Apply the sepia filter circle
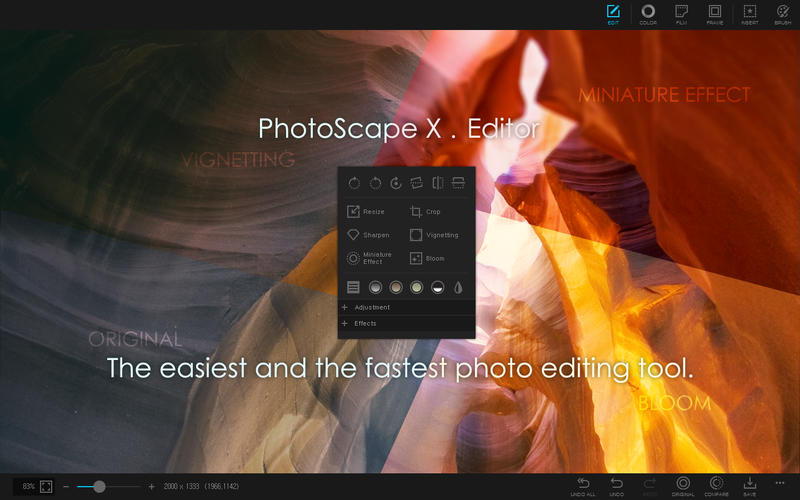The height and width of the screenshot is (500, 800). click(396, 287)
